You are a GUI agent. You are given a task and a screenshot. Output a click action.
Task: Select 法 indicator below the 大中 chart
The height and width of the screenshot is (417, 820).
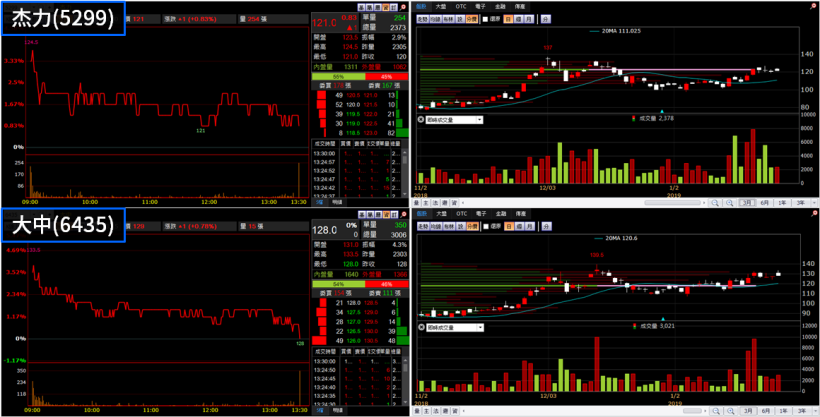[x=435, y=411]
